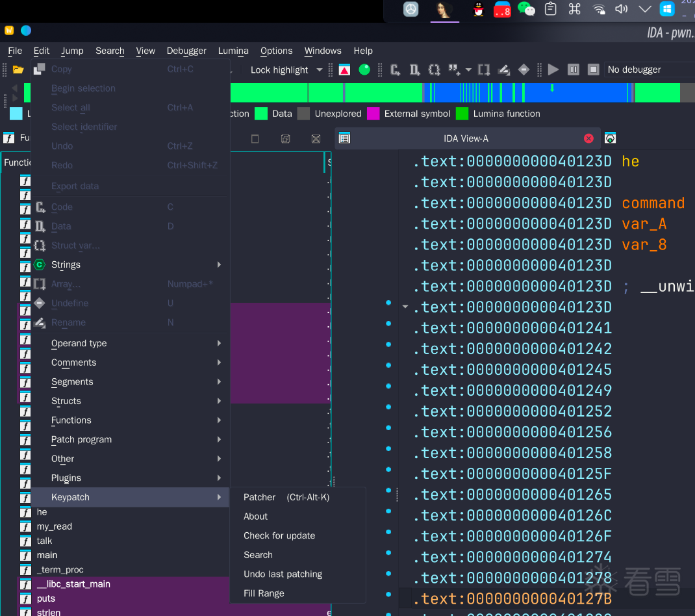Click the stop process toolbar button
Screen dimensions: 695x616
(x=593, y=70)
